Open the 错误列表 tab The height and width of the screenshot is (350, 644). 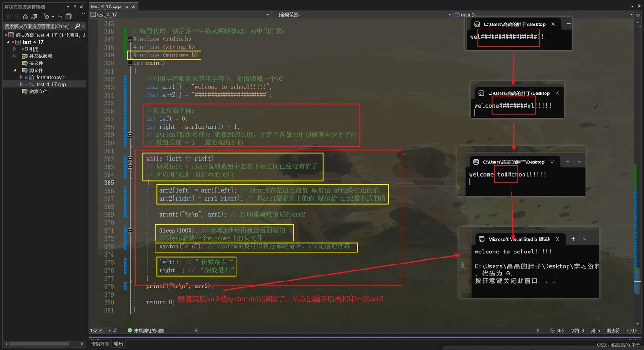pyautogui.click(x=100, y=344)
